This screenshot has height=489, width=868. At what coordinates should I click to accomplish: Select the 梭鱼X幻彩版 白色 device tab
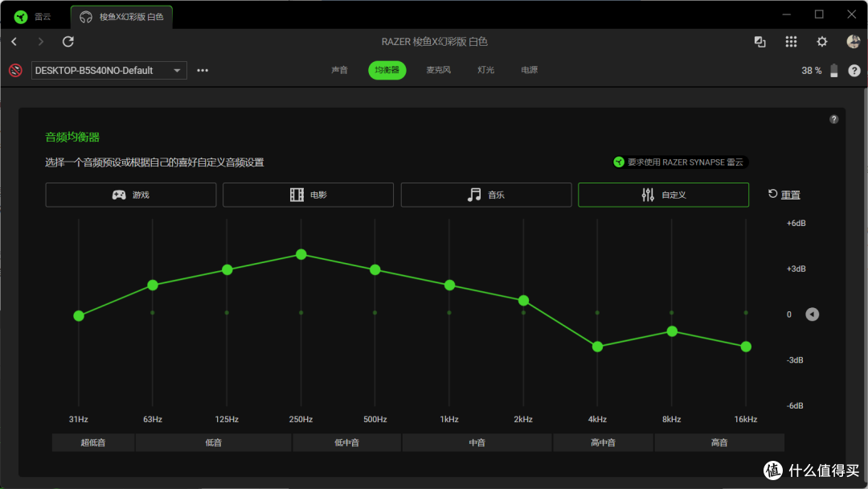(122, 17)
